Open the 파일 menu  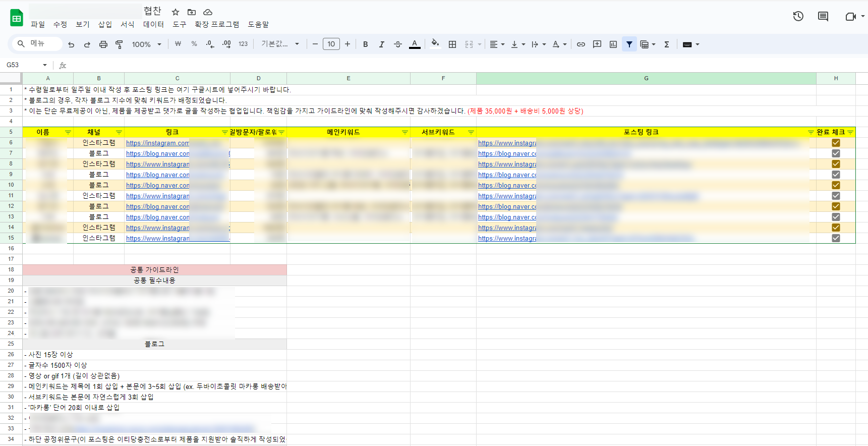[x=38, y=24]
